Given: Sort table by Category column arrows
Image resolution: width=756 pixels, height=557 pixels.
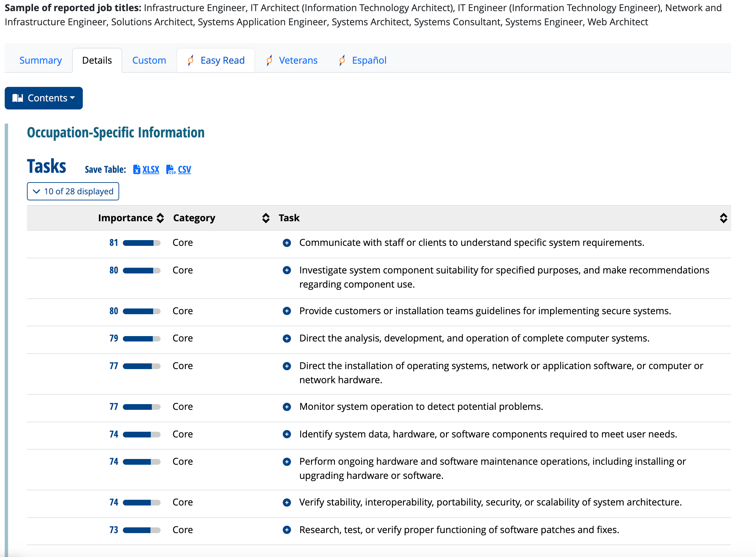Looking at the screenshot, I should pos(266,218).
